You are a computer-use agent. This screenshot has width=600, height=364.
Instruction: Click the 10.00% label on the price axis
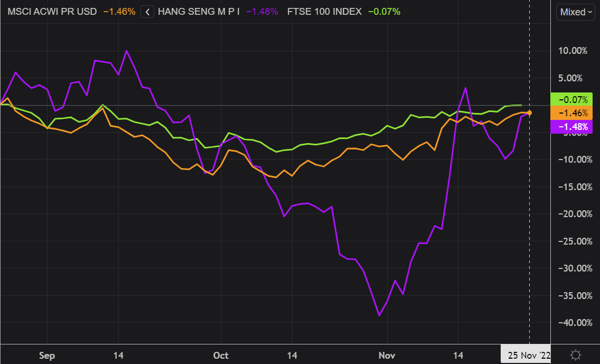[x=571, y=51]
